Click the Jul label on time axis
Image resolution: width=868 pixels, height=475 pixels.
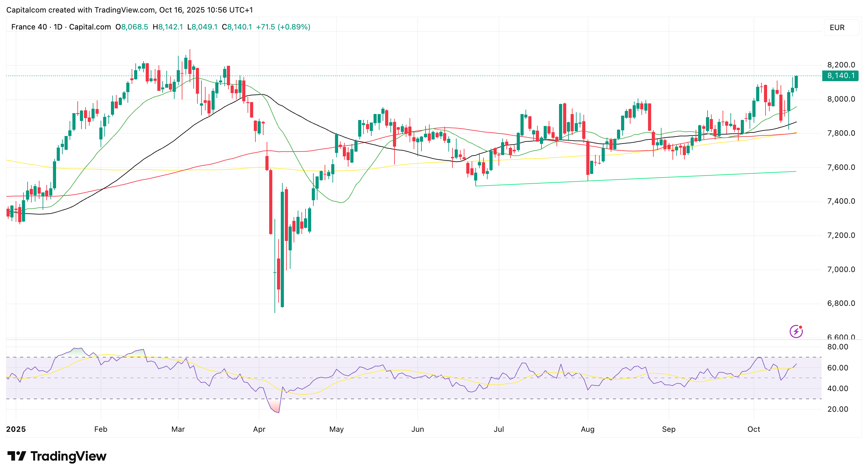(x=499, y=429)
